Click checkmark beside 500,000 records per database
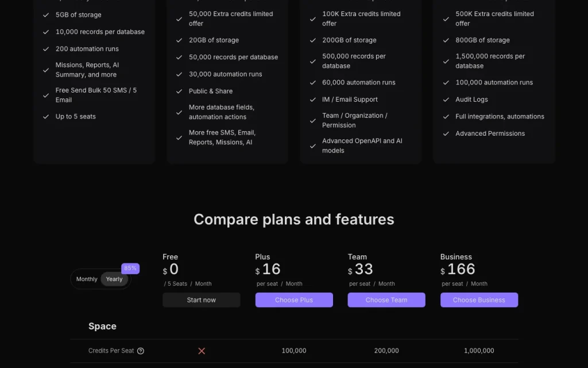The image size is (588, 368). point(312,61)
